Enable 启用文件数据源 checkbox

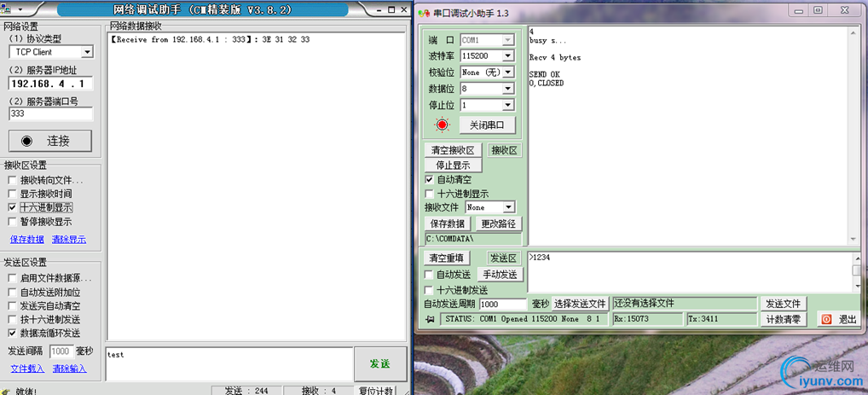(x=12, y=278)
